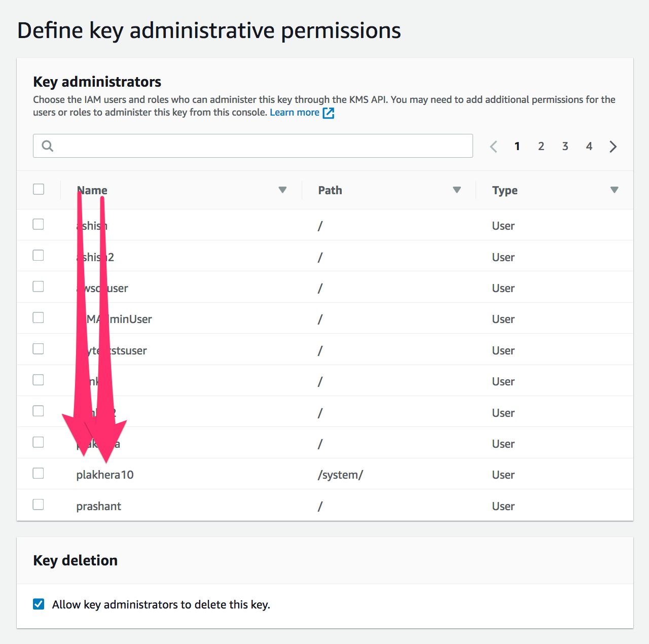Click the Key administrators section heading
The height and width of the screenshot is (644, 649).
point(97,82)
